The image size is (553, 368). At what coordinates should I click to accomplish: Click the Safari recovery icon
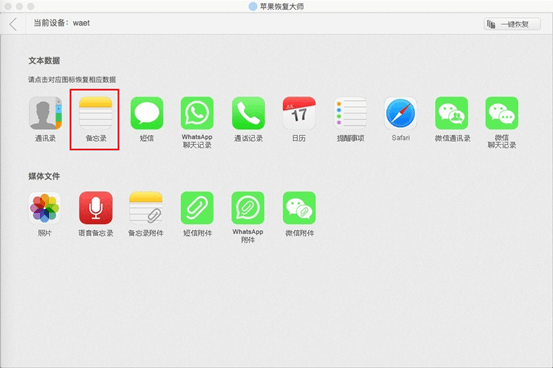(401, 113)
